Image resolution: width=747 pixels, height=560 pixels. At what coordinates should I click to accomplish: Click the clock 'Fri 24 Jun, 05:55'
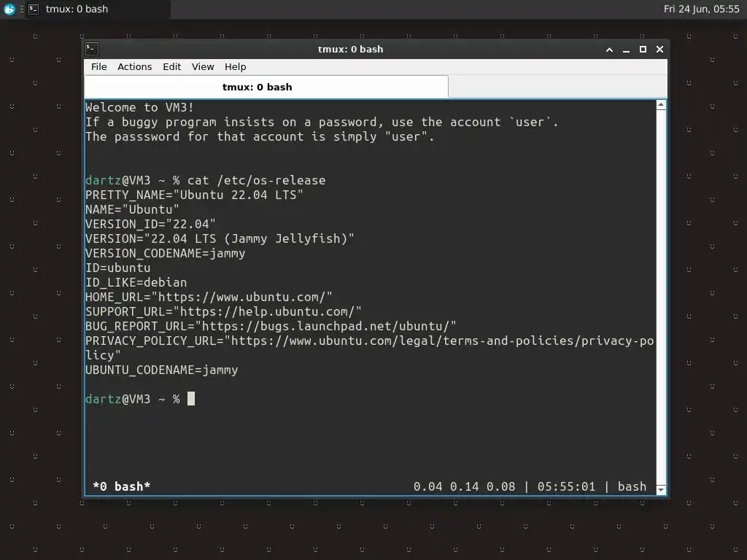pos(701,9)
